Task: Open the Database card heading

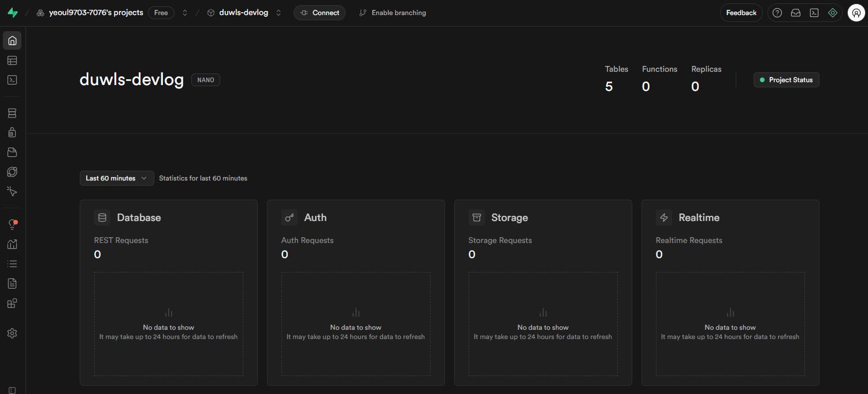Action: (x=139, y=218)
